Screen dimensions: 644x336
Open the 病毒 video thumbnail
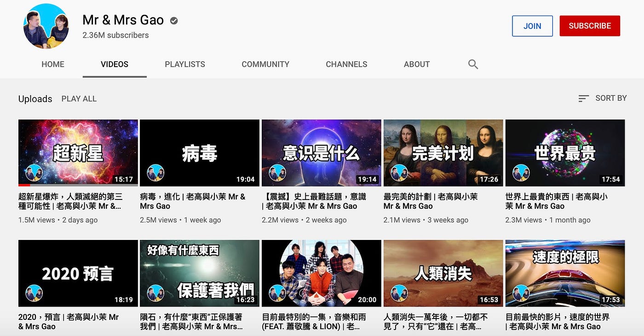(200, 153)
